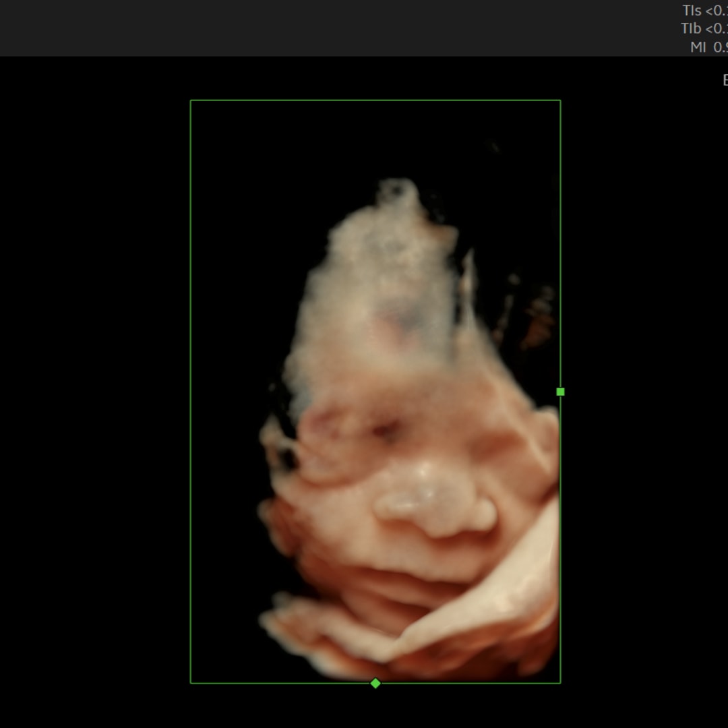Click the cut-off letter E below MI

click(x=725, y=80)
